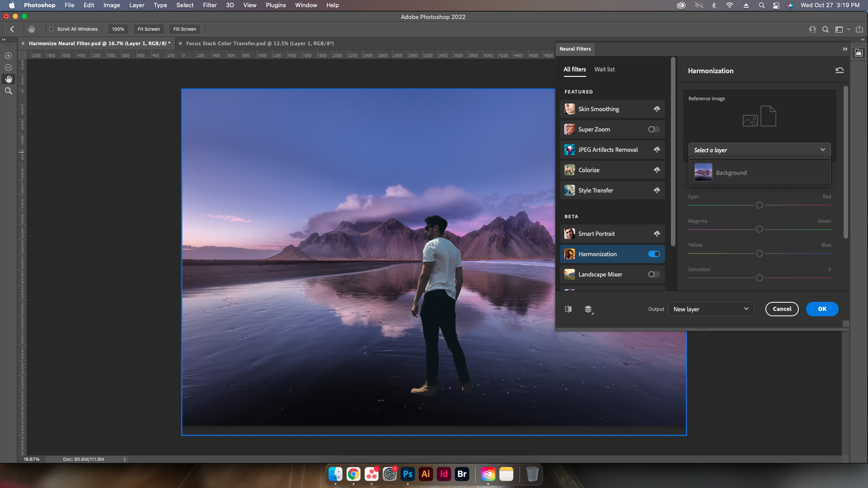Open the Select a layer dropdown
The height and width of the screenshot is (488, 868).
click(x=759, y=150)
